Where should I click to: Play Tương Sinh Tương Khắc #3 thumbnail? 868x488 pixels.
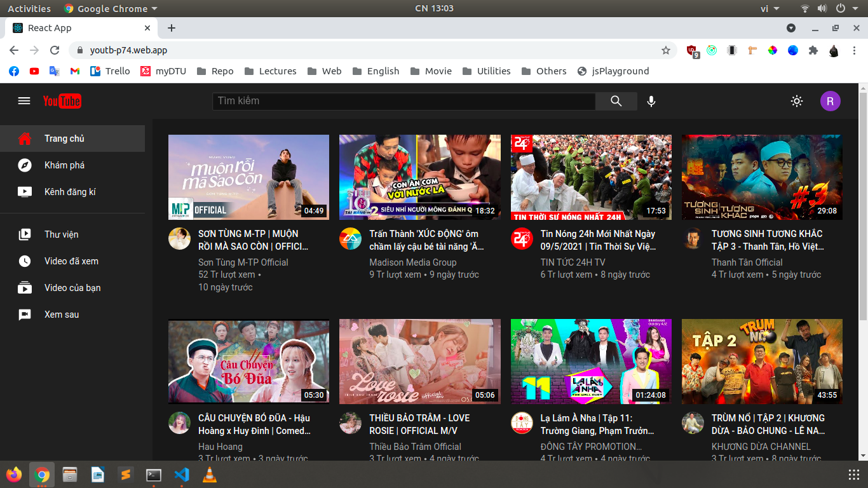pyautogui.click(x=762, y=177)
